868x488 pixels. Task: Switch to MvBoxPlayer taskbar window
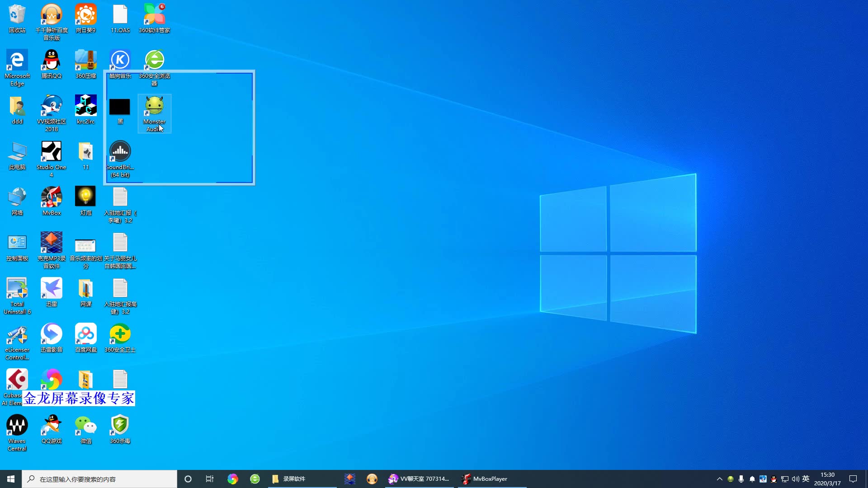[x=492, y=479]
